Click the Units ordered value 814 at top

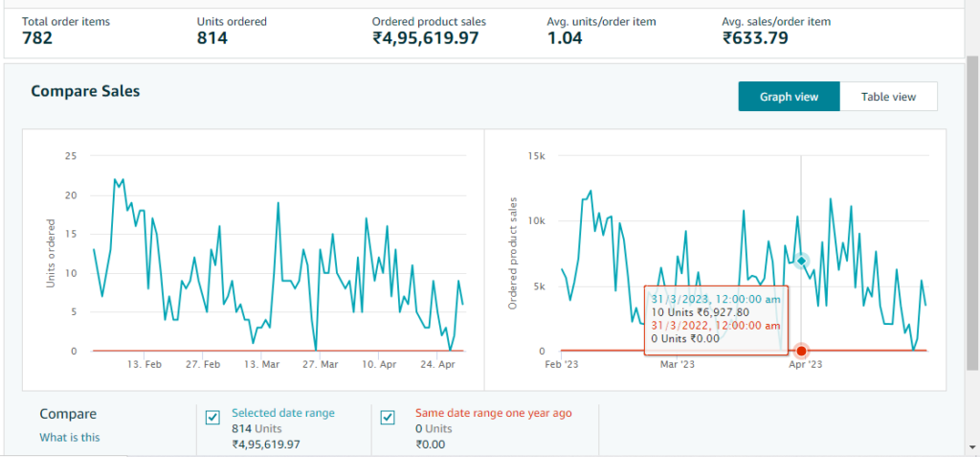click(x=212, y=38)
